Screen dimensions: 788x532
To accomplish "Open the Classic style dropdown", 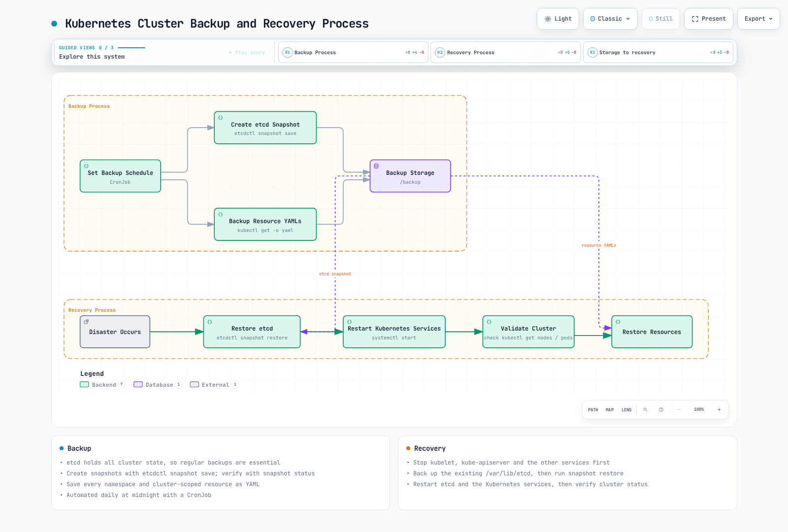I will pos(610,19).
